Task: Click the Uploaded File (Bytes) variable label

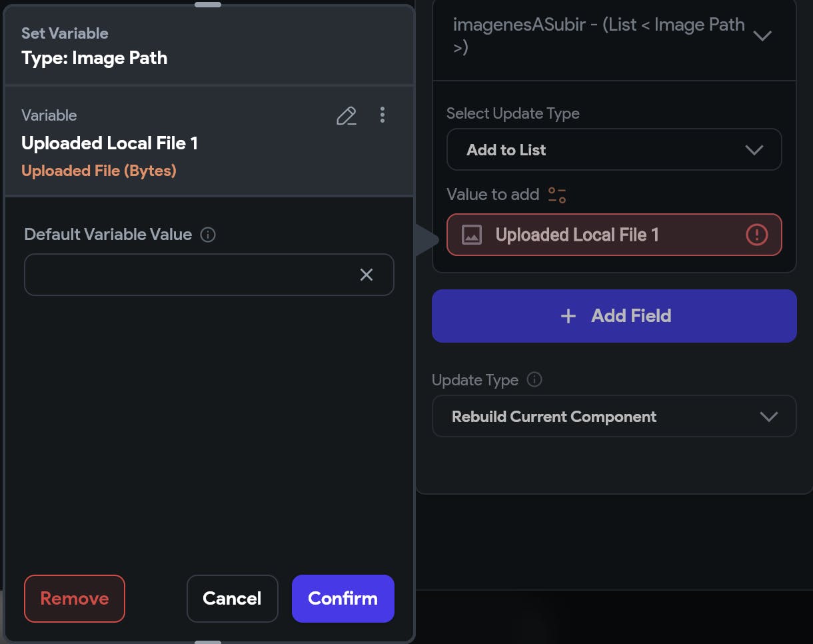Action: [99, 171]
